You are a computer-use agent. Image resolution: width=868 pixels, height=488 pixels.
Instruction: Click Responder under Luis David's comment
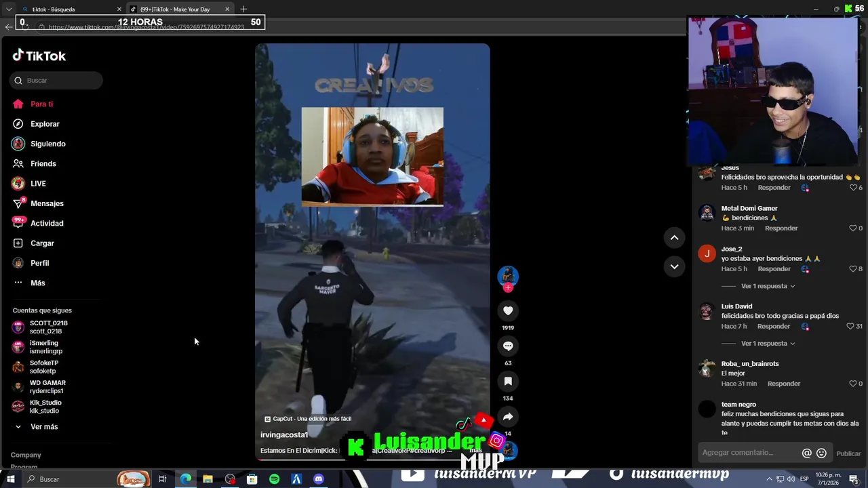(x=774, y=327)
